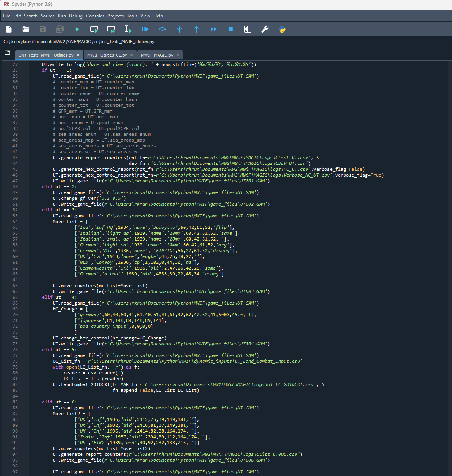Step out with the up arrow icon
The height and width of the screenshot is (476, 452).
click(196, 29)
